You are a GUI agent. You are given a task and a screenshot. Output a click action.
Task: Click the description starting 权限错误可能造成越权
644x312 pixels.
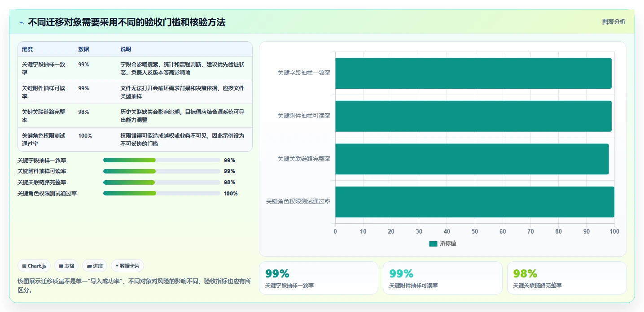(x=182, y=140)
